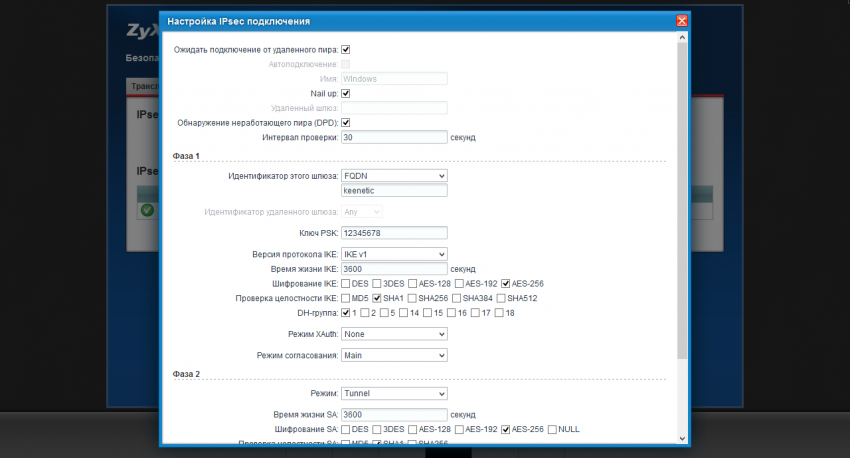
Task: Check NULL option for SA encryption
Action: 551,429
